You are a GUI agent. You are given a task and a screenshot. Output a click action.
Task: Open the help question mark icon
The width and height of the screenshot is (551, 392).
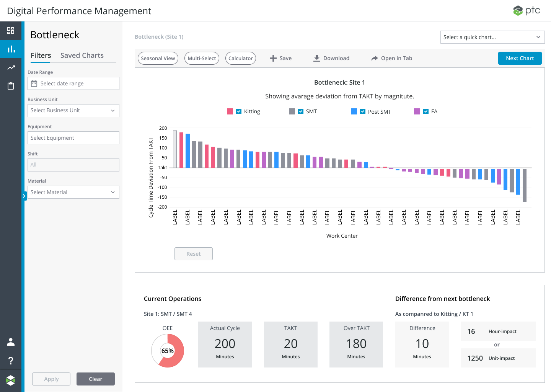pyautogui.click(x=11, y=361)
